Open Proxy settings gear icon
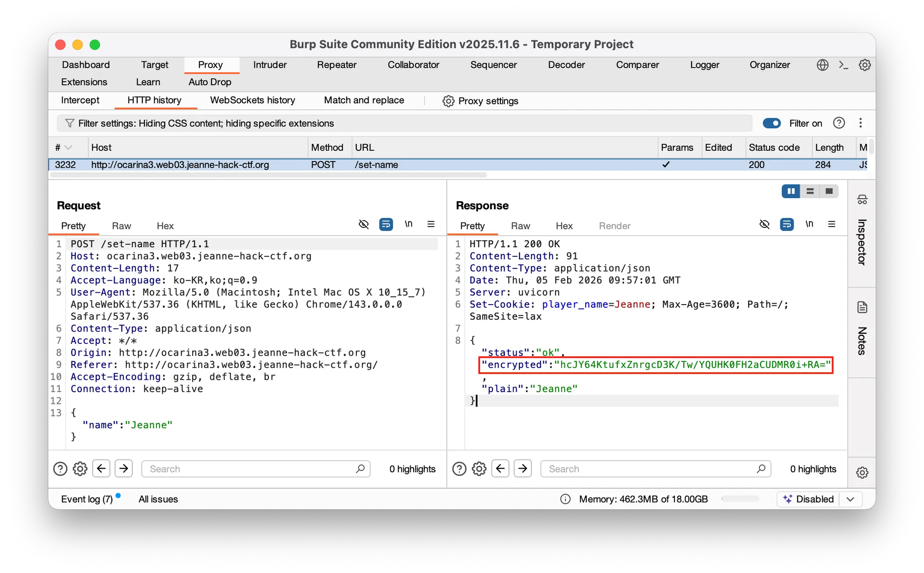Viewport: 924px width, 573px height. (448, 101)
